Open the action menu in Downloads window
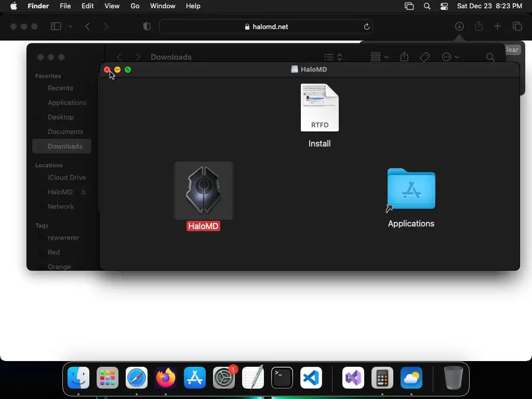Image resolution: width=532 pixels, height=399 pixels. pos(450,57)
